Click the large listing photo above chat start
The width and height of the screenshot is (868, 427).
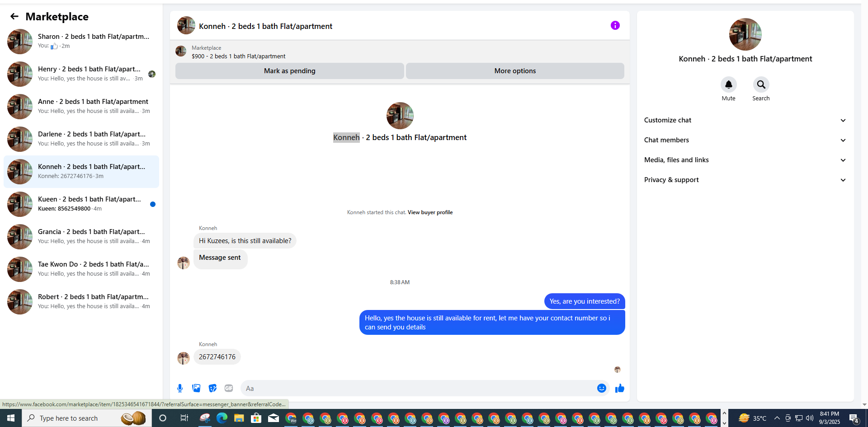[x=400, y=116]
